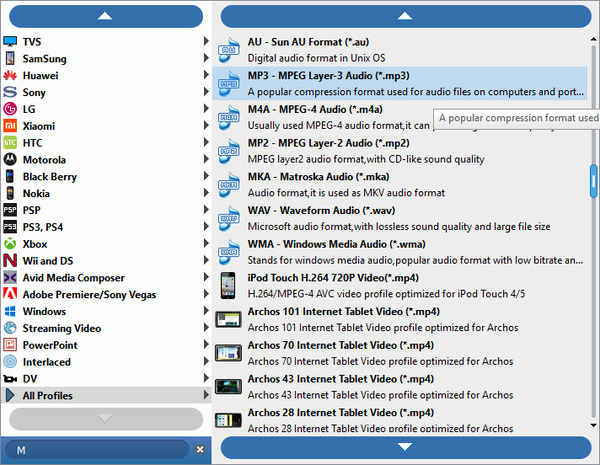Click the Streaming Video globe icon
This screenshot has height=465, width=600.
pos(10,328)
